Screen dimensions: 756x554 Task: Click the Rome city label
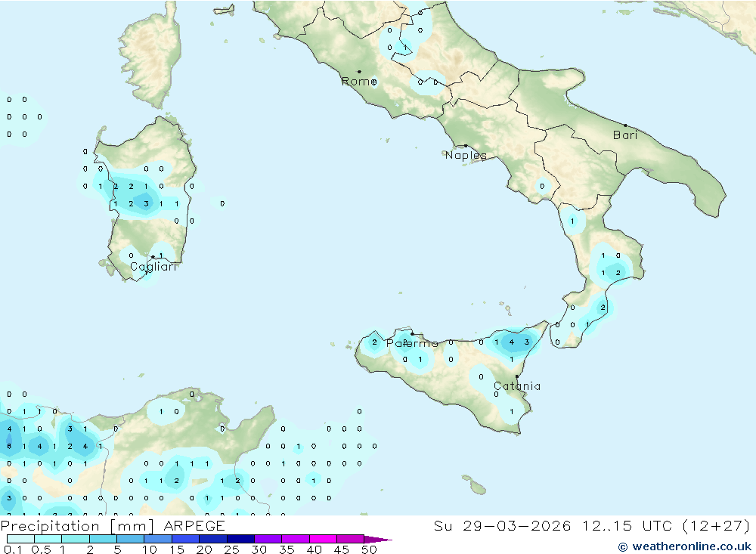pyautogui.click(x=359, y=82)
